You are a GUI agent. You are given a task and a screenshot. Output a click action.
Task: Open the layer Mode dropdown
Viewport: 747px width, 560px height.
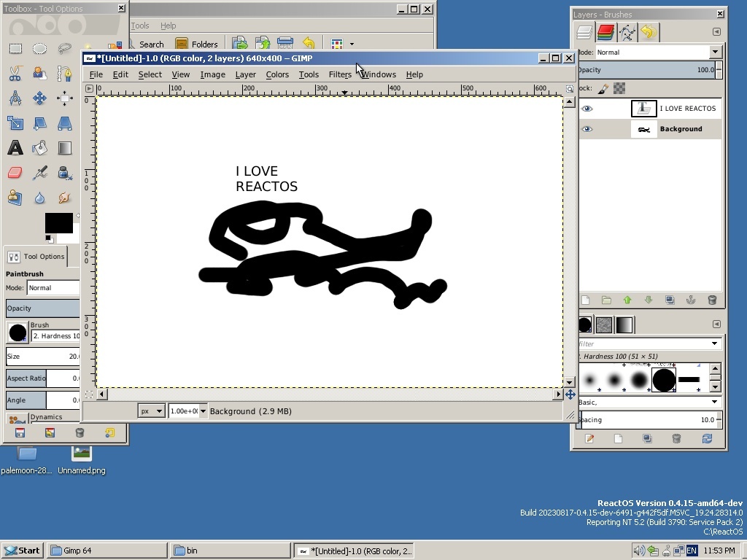(x=715, y=52)
